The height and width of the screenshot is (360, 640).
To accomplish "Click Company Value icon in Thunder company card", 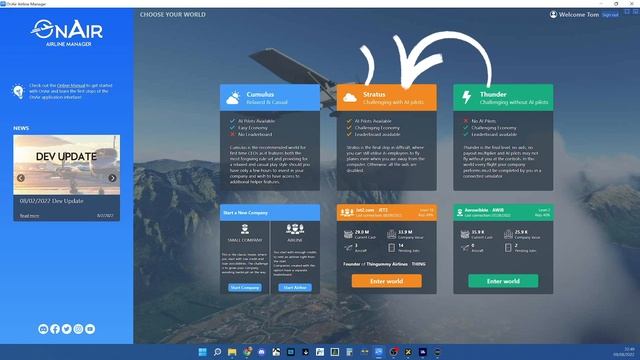I will [x=508, y=234].
